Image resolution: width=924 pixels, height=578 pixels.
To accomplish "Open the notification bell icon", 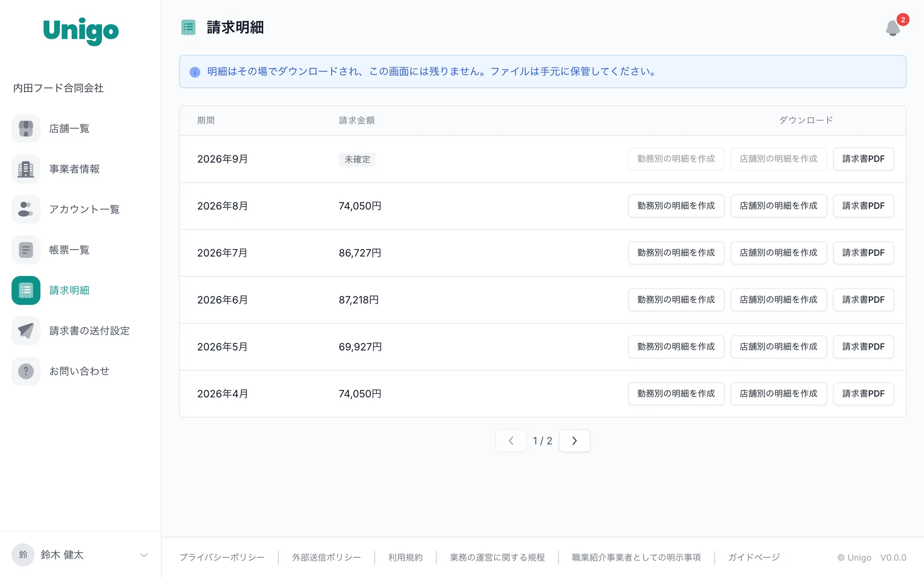I will pos(893,28).
